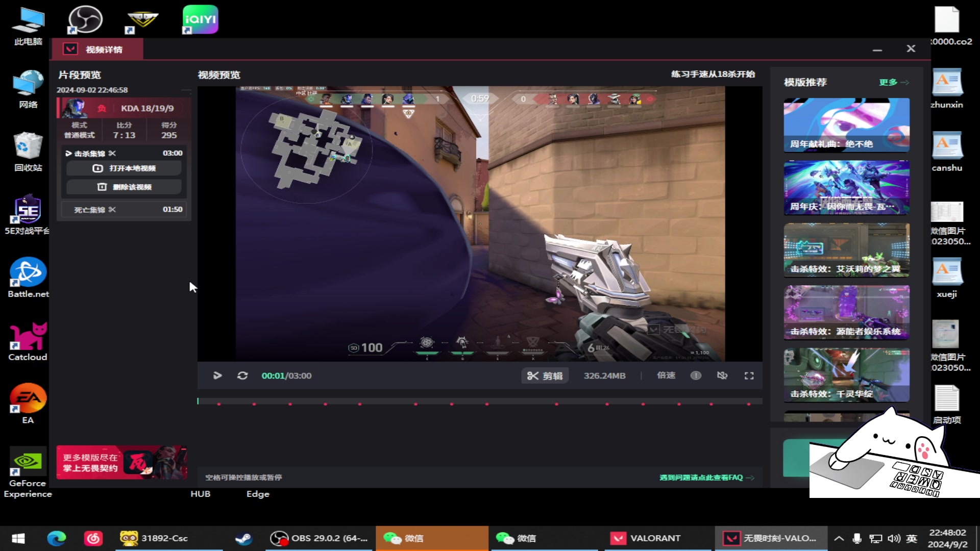The width and height of the screenshot is (980, 551).
Task: Select the first kill marker on timeline
Action: pyautogui.click(x=219, y=404)
